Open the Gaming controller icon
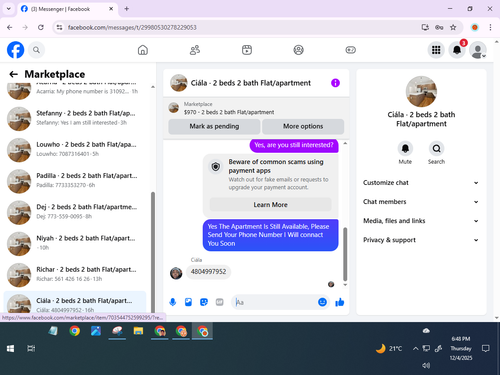The height and width of the screenshot is (375, 500). (350, 50)
